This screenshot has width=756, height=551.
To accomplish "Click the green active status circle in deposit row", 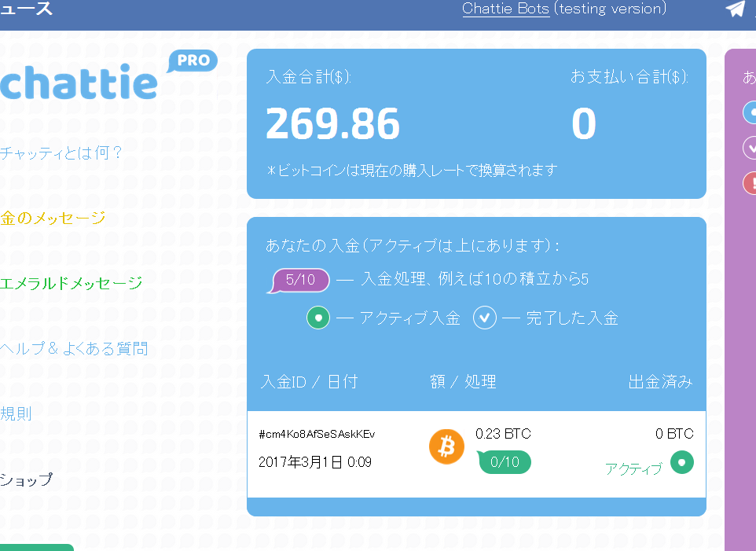I will (681, 462).
